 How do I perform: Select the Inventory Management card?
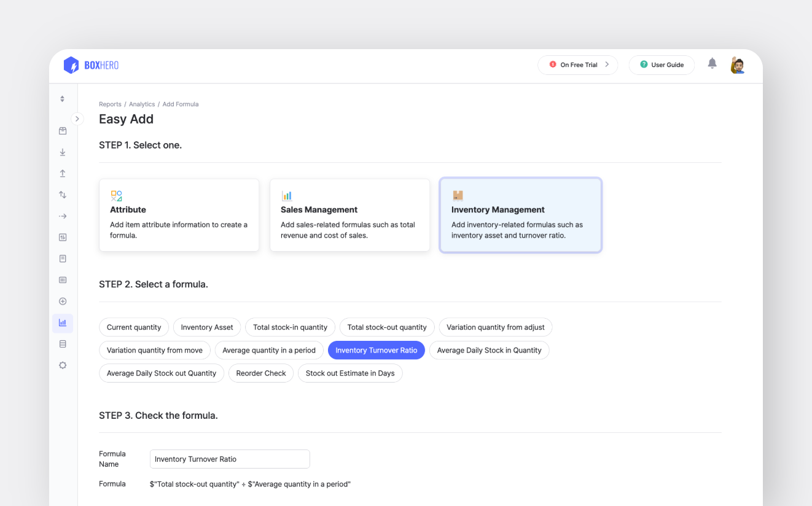(520, 215)
